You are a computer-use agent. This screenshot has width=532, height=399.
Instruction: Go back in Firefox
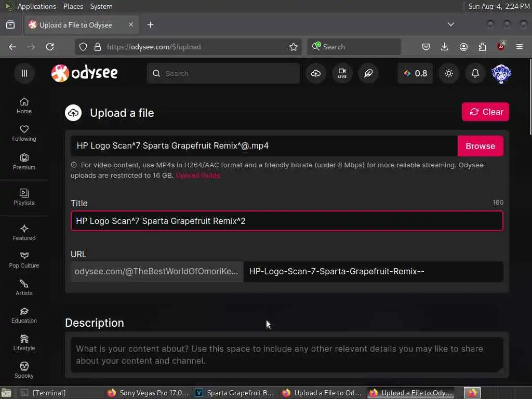(x=12, y=47)
